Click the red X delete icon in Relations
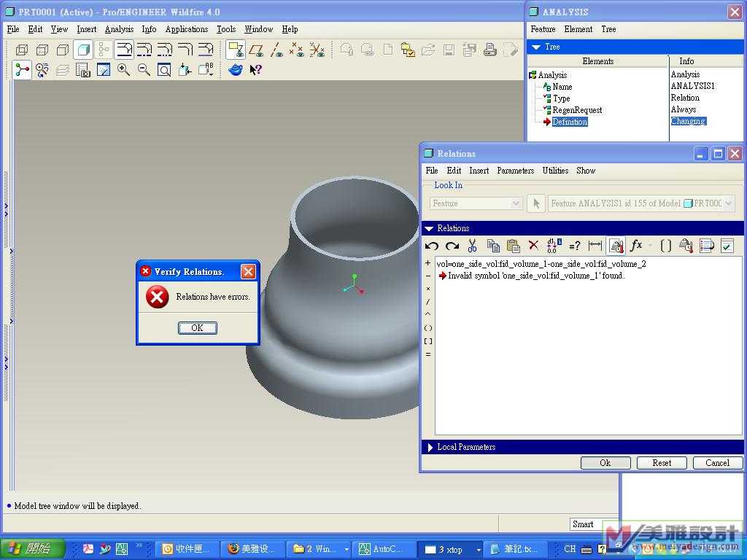The height and width of the screenshot is (560, 747). [x=533, y=246]
